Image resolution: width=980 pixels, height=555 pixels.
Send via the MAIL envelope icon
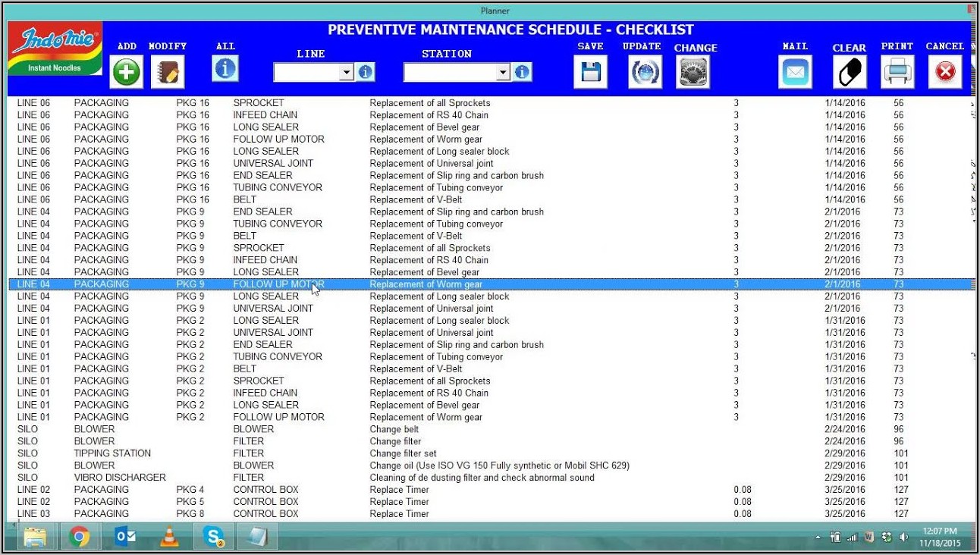pyautogui.click(x=795, y=73)
